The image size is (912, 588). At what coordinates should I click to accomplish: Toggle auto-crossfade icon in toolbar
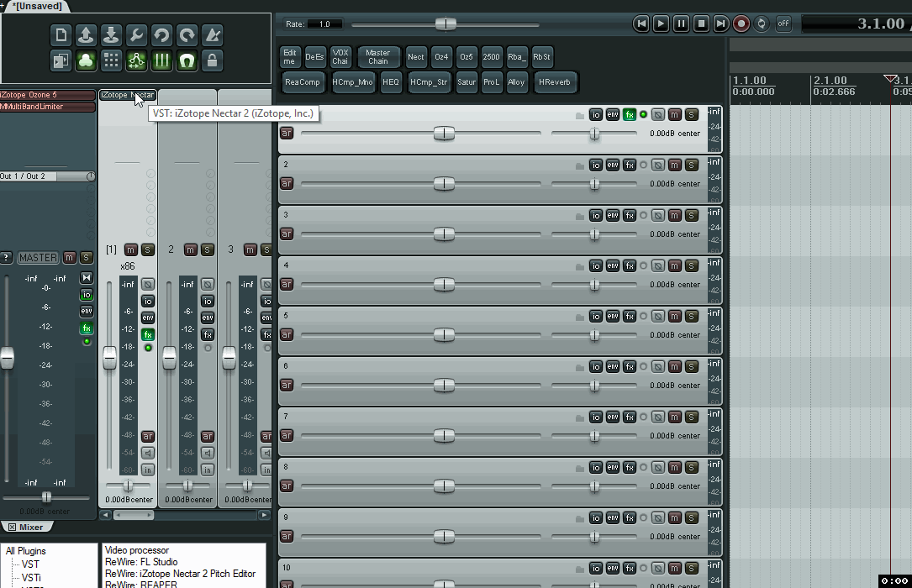(x=61, y=60)
